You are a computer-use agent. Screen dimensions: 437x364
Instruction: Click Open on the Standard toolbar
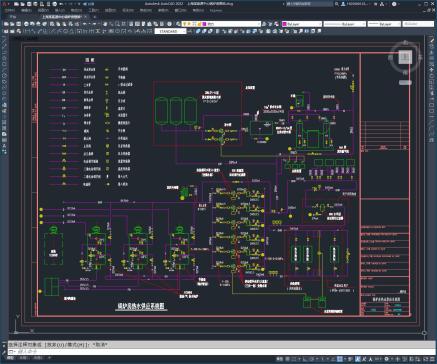pos(13,24)
